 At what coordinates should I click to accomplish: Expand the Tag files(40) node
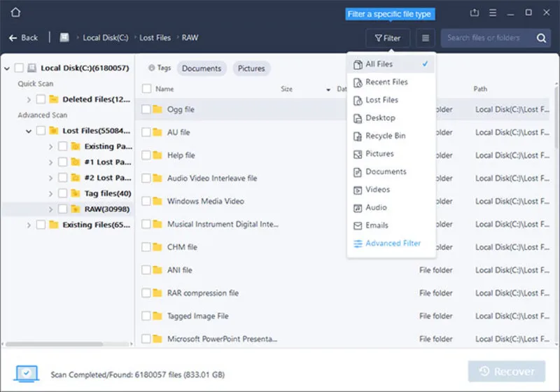click(50, 193)
